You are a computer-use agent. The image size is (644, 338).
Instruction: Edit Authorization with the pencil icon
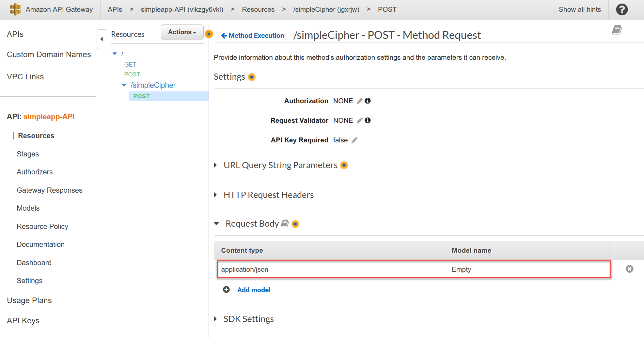359,101
